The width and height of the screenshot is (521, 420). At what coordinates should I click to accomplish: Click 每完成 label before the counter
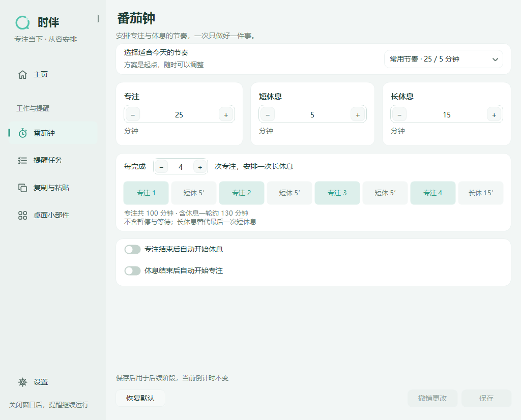(135, 166)
